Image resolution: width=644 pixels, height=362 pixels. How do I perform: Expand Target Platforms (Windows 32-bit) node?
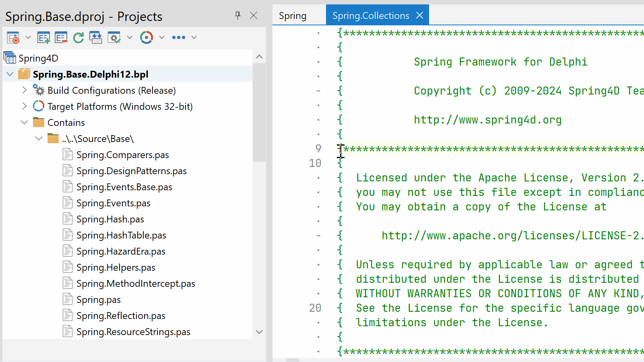[x=25, y=106]
